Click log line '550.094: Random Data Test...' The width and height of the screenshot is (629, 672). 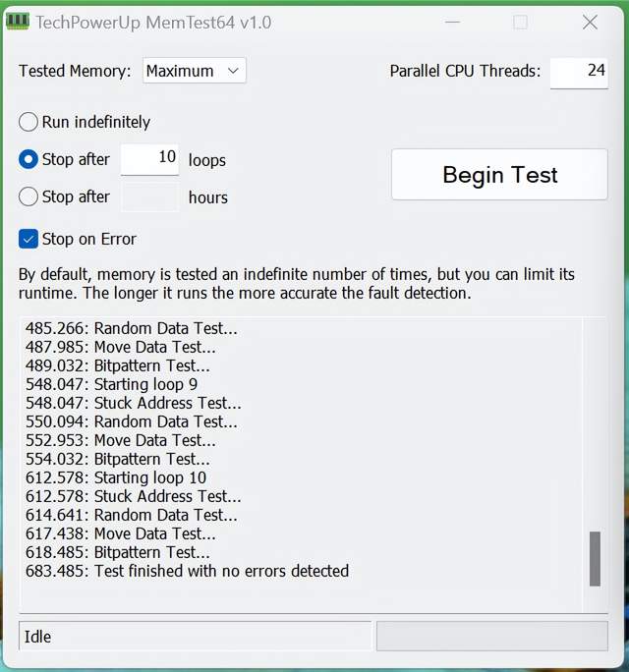131,421
